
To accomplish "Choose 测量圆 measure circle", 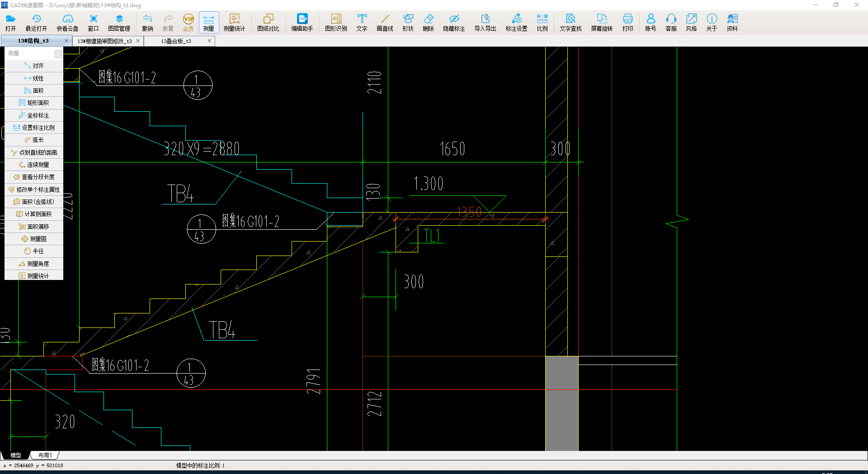I will pos(34,239).
